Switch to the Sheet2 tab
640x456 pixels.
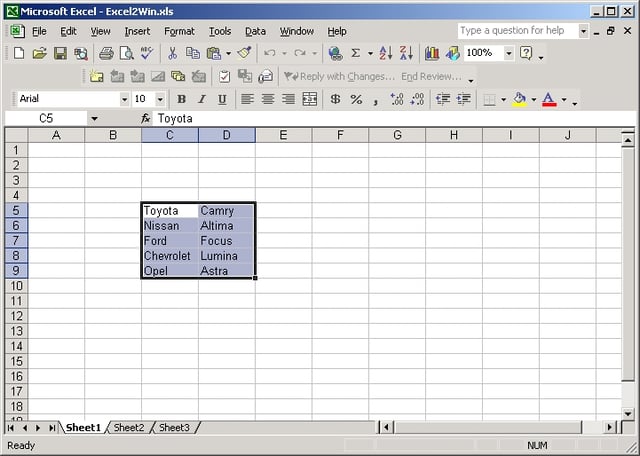pyautogui.click(x=129, y=427)
